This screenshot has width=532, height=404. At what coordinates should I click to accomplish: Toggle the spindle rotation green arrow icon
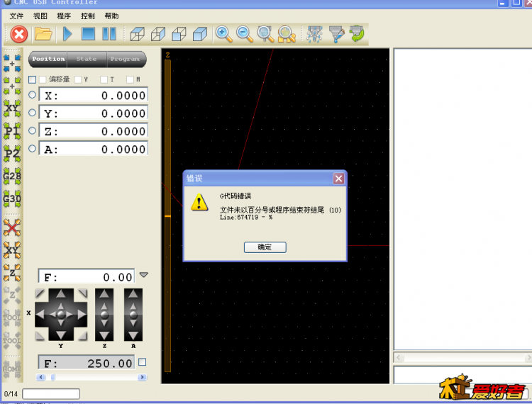(x=358, y=34)
